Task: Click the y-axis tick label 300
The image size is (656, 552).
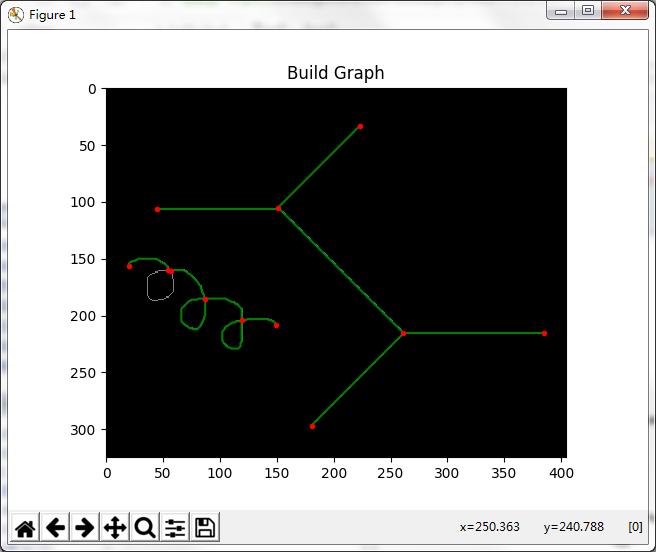Action: click(x=83, y=430)
